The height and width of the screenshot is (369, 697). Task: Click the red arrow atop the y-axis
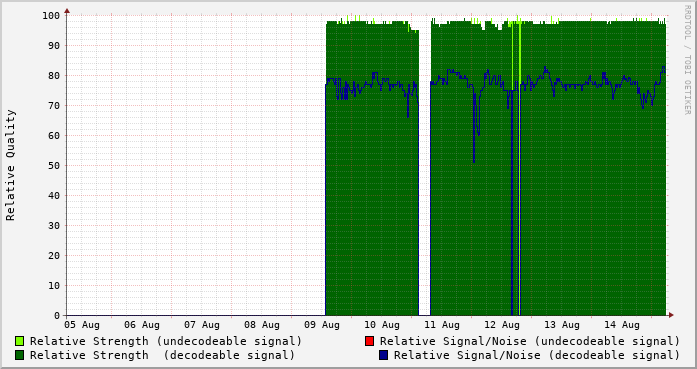tap(67, 11)
